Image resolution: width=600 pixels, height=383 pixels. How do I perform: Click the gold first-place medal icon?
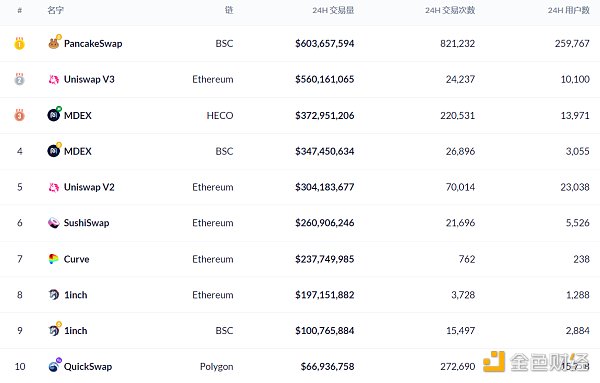20,43
